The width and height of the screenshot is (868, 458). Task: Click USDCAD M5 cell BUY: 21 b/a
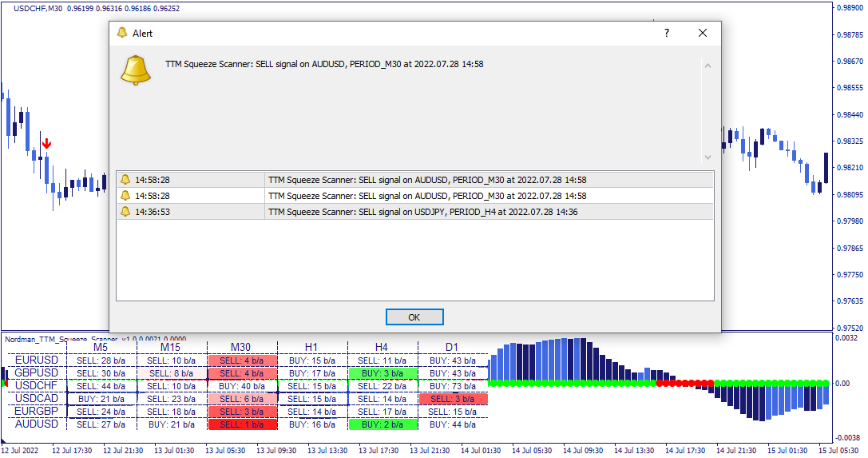coord(101,399)
